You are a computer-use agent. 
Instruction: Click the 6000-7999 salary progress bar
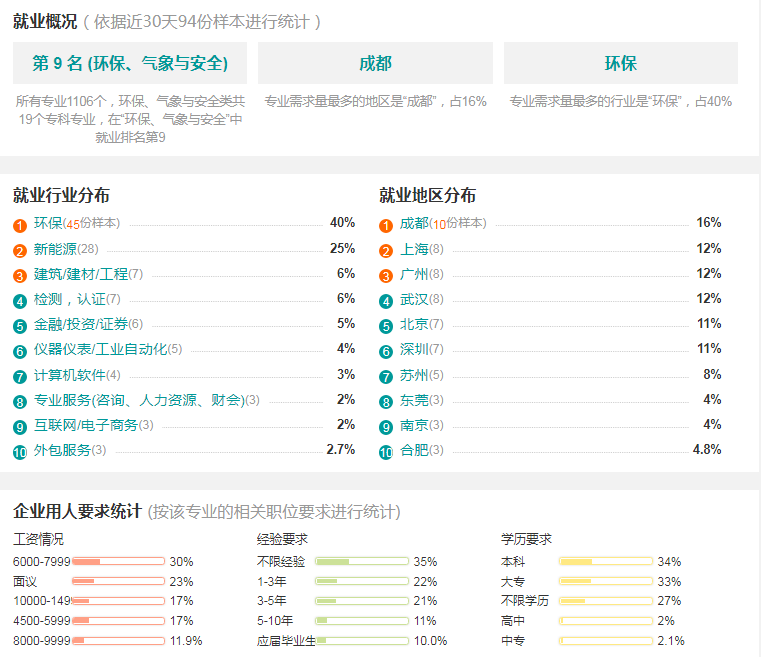[118, 561]
